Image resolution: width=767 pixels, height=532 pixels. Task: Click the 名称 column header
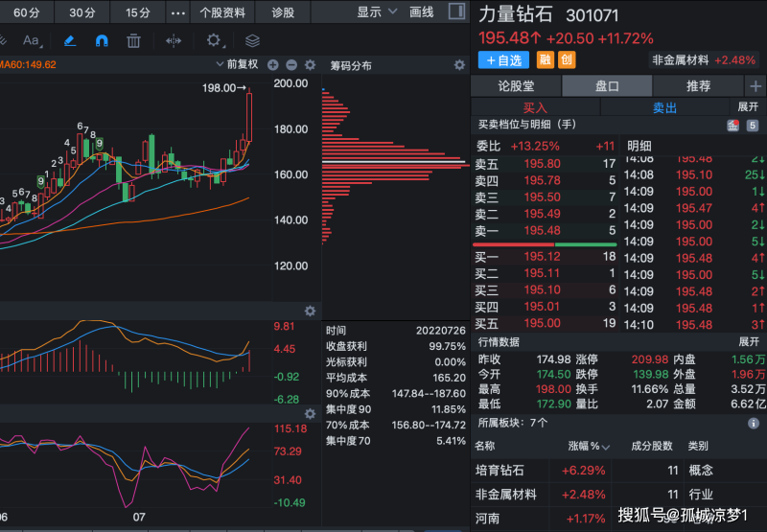coord(485,446)
